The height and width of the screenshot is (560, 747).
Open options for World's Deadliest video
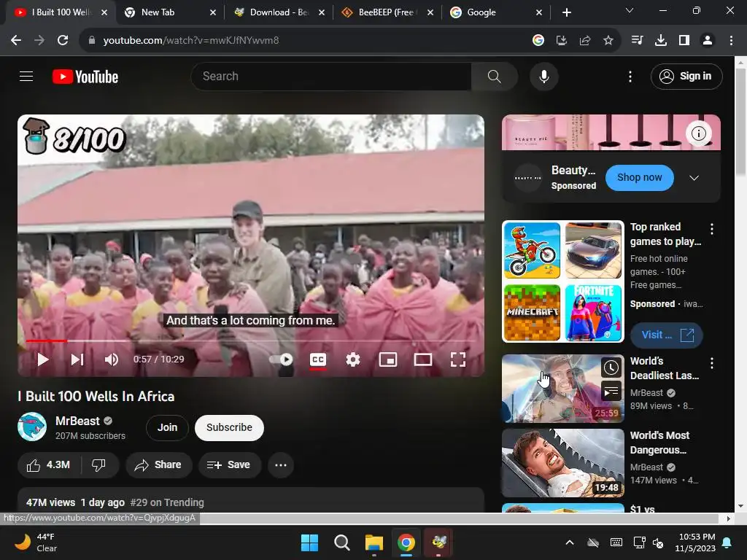pyautogui.click(x=712, y=363)
